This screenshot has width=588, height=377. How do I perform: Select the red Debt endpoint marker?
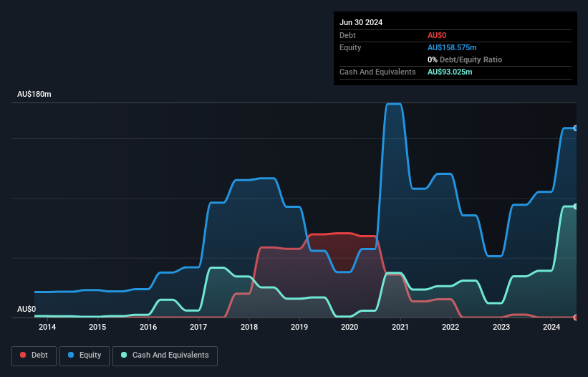(576, 318)
